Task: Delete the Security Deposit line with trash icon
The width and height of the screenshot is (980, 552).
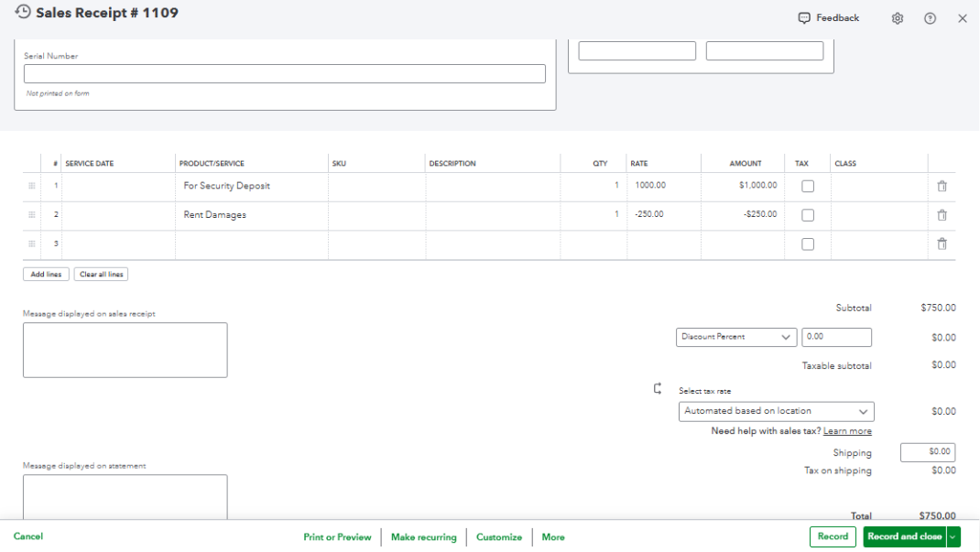Action: click(942, 186)
